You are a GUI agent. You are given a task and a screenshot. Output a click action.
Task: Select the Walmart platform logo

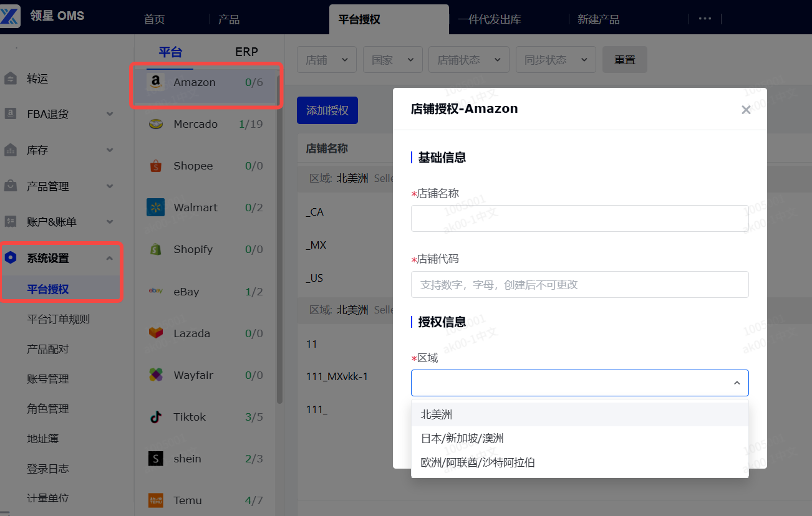156,208
